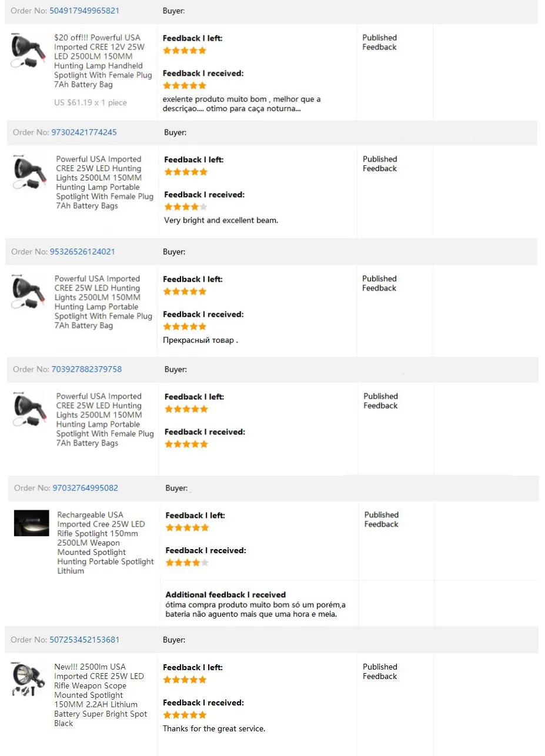Open order number 97302421774245
545x756 pixels.
click(x=83, y=132)
